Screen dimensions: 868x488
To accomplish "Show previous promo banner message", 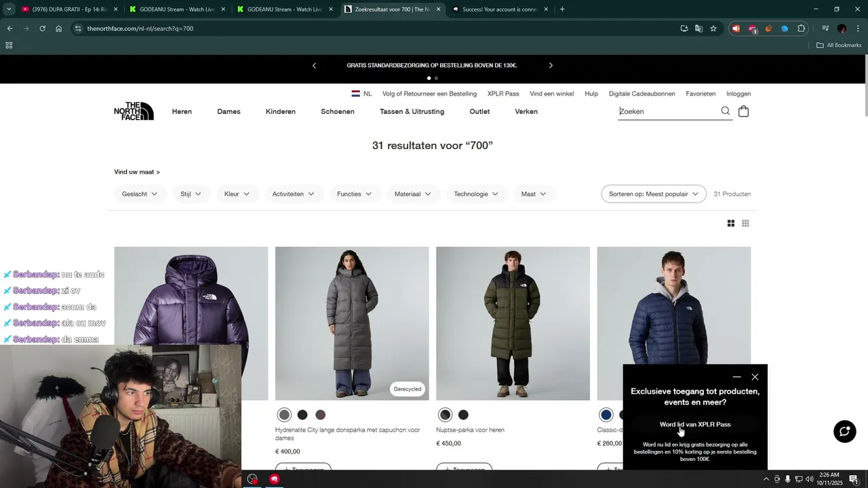I will tap(314, 66).
